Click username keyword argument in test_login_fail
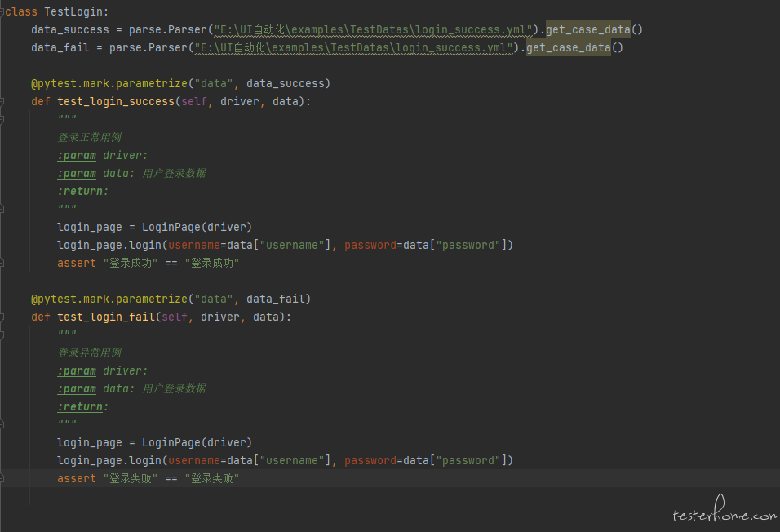Screen dimensions: 780x532 click(x=194, y=461)
